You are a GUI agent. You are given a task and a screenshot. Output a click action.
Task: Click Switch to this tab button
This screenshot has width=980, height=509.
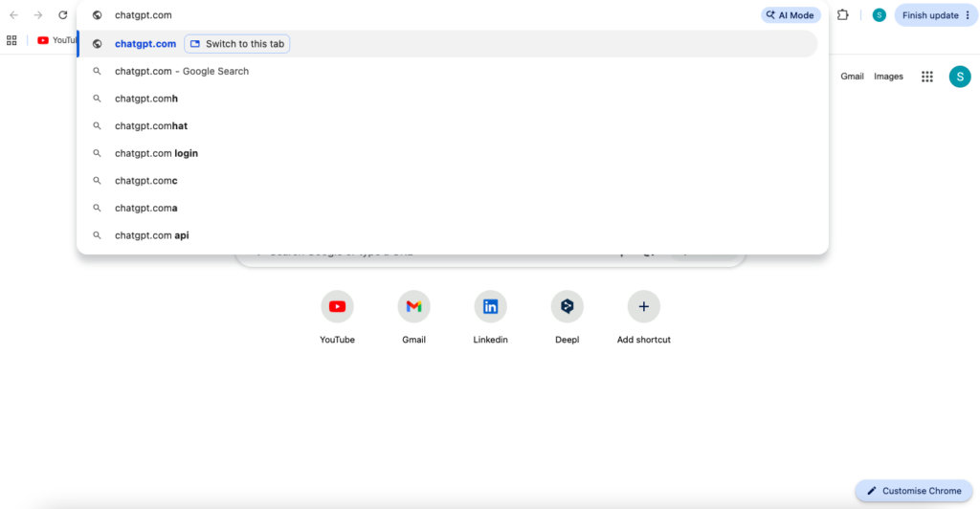point(237,44)
